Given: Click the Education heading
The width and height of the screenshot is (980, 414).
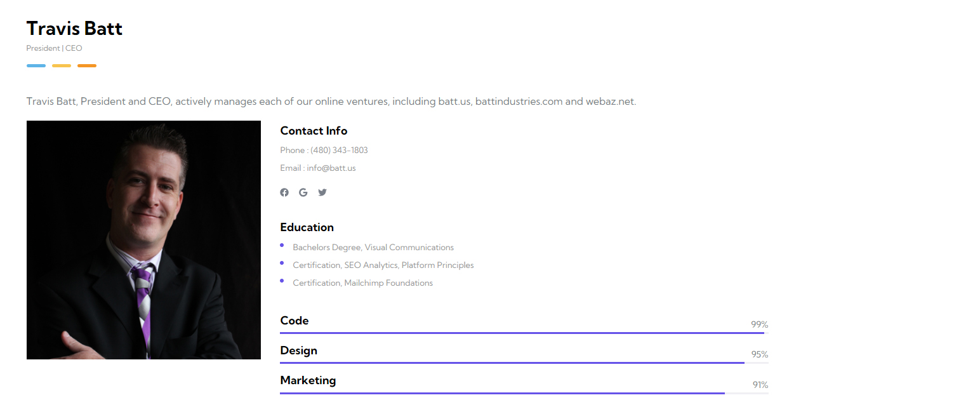Looking at the screenshot, I should pyautogui.click(x=307, y=227).
